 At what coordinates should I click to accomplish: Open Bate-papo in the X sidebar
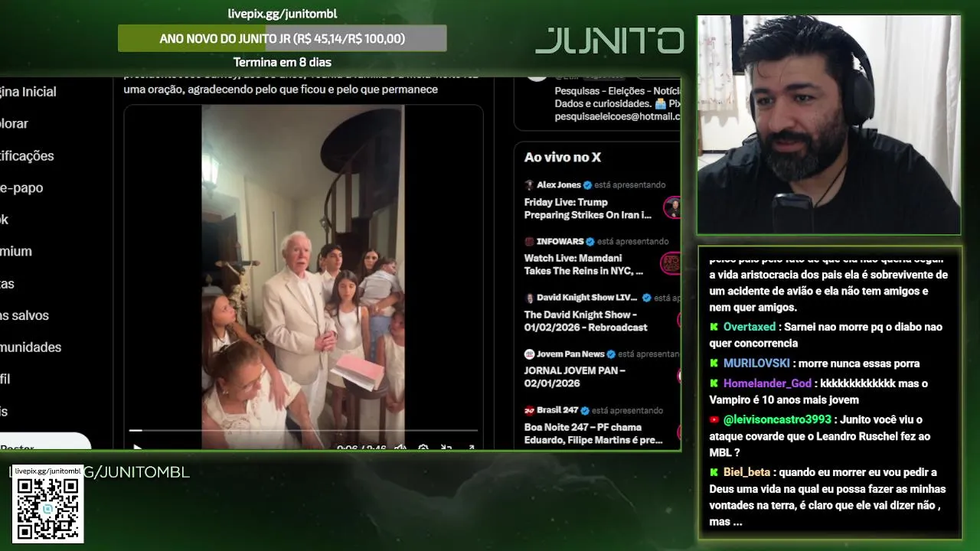(x=21, y=187)
